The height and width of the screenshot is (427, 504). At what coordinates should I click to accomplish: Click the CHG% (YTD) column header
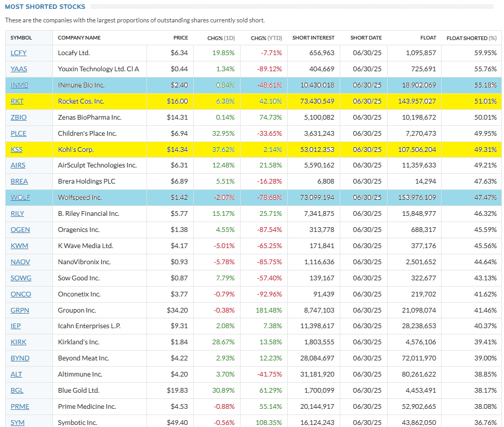(267, 38)
